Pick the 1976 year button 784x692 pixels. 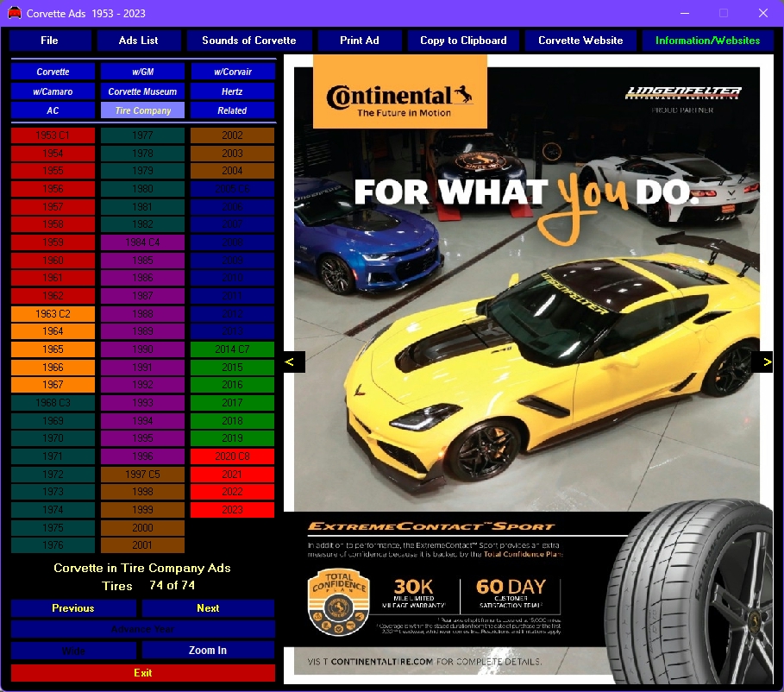click(x=53, y=545)
